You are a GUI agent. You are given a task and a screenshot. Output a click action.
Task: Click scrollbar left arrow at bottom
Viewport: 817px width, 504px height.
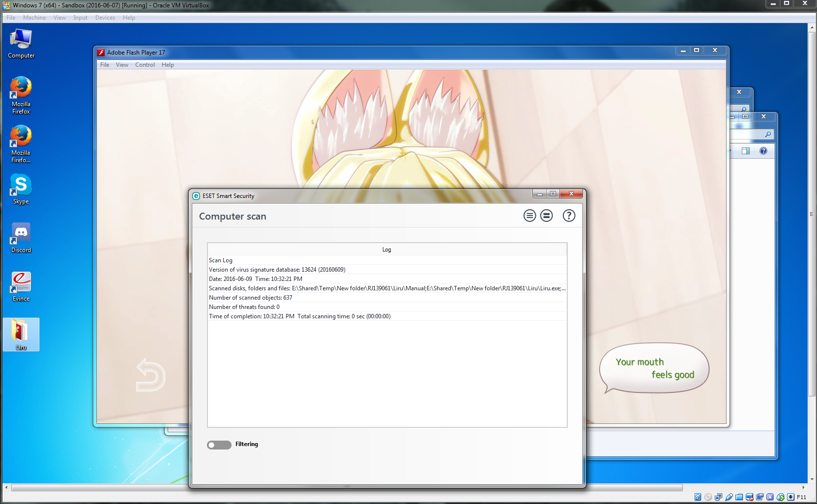(6, 488)
